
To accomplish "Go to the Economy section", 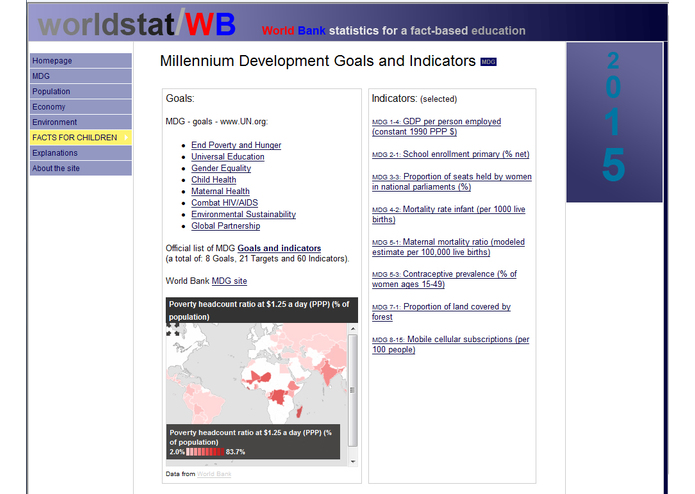I will point(81,107).
